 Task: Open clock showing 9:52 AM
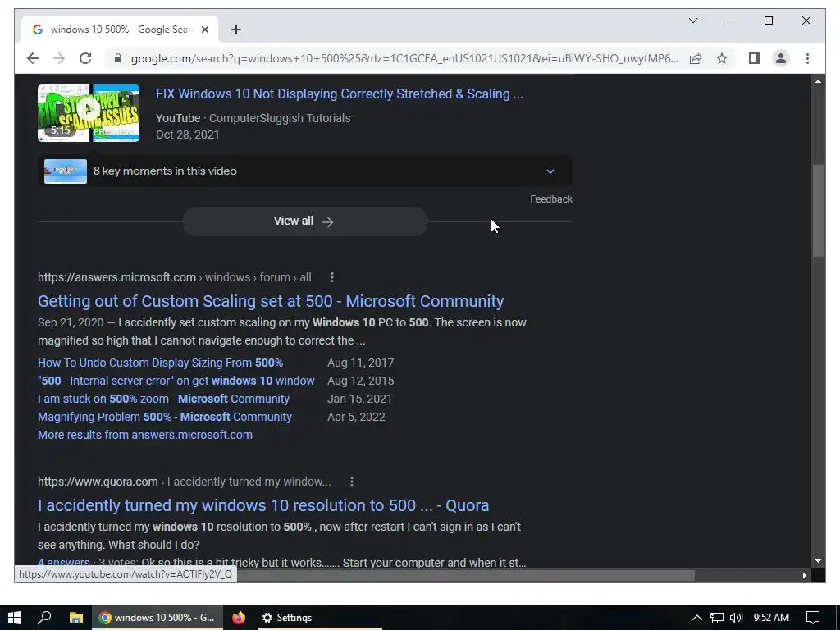(771, 618)
